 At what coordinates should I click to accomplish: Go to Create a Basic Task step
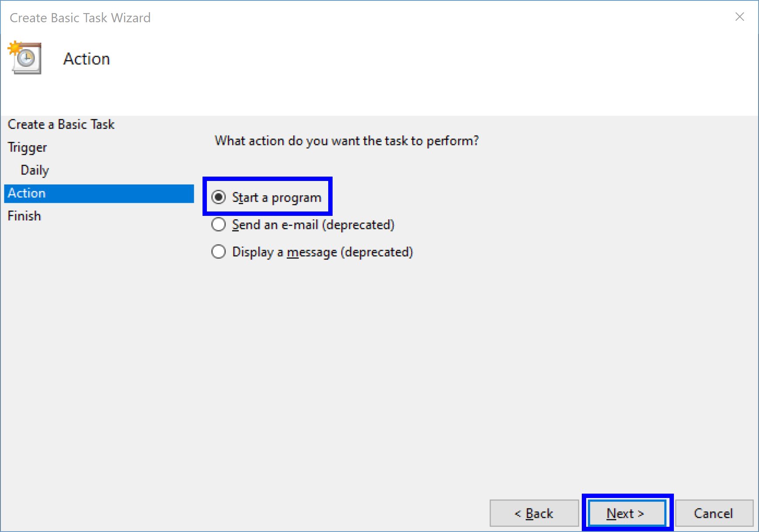[x=61, y=125]
